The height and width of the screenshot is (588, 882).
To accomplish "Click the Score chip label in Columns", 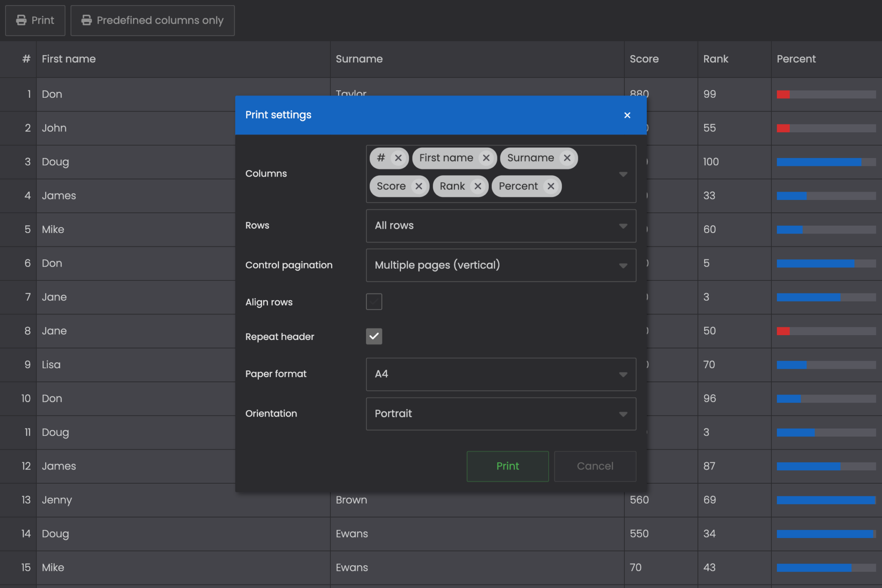I will [x=391, y=186].
